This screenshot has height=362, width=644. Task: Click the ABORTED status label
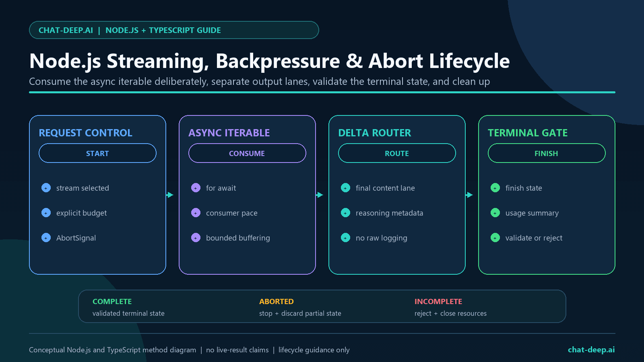click(x=277, y=301)
